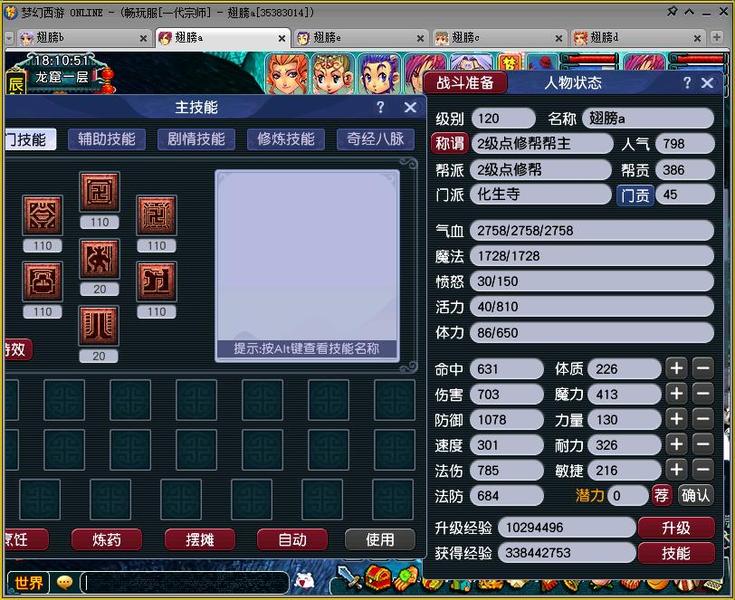Screen dimensions: 735x600
Task: Click the 称谓 title button
Action: tap(450, 143)
